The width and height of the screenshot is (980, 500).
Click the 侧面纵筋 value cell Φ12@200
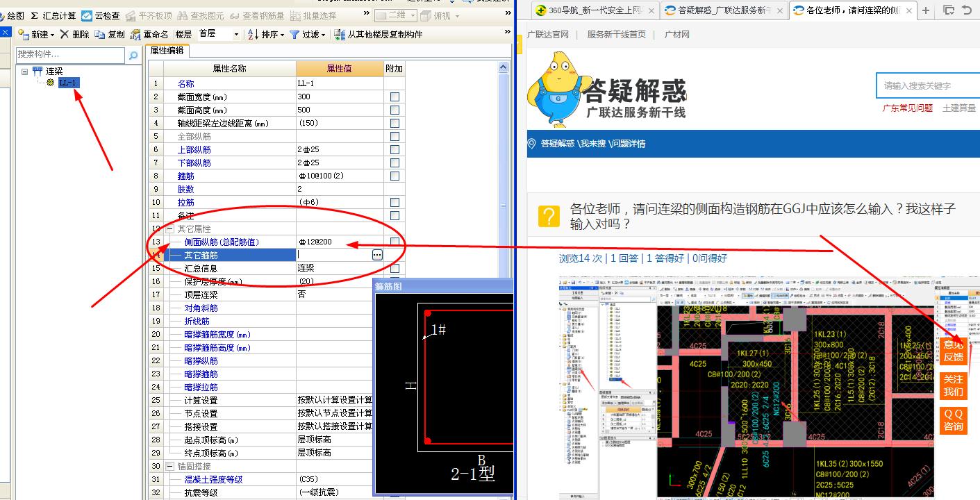coord(340,242)
